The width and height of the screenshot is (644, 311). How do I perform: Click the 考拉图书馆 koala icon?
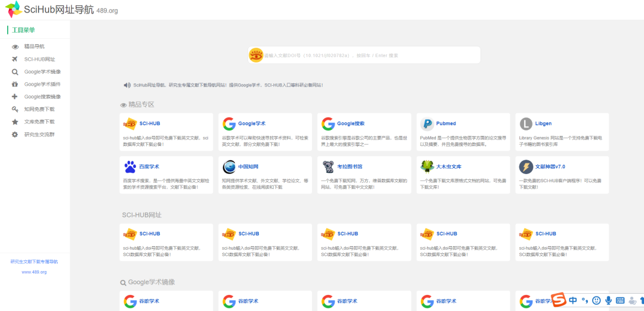click(328, 167)
